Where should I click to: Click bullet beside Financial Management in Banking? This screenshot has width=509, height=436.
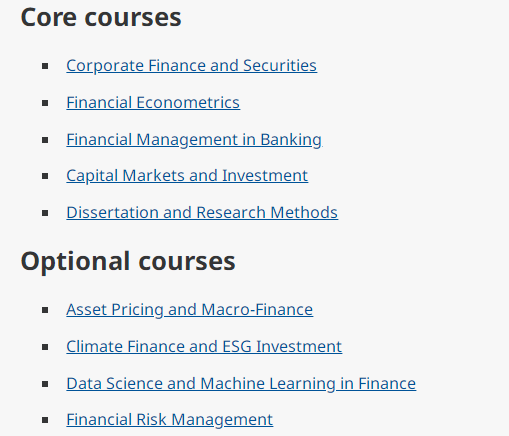tap(45, 140)
